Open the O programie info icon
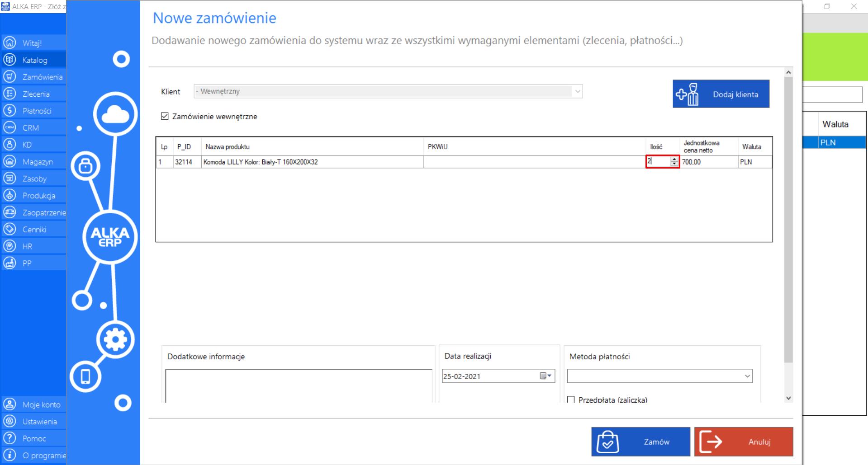 (x=9, y=455)
